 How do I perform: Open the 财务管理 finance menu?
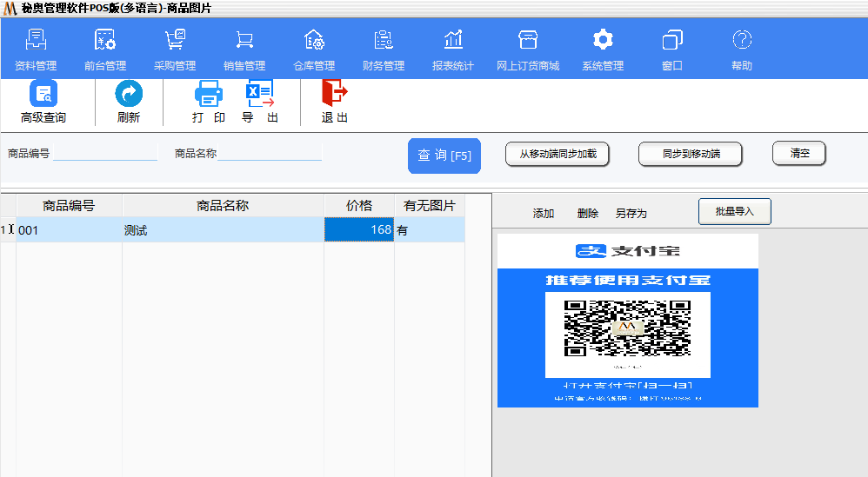[x=384, y=50]
